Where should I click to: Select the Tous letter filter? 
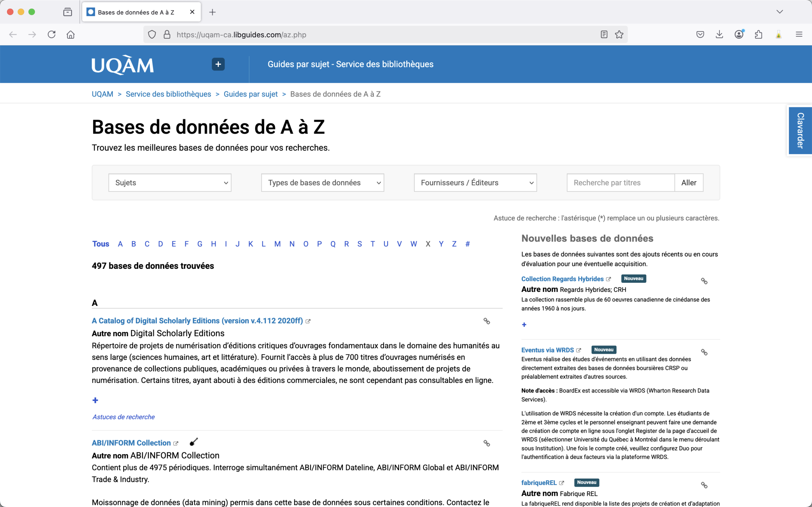click(101, 244)
